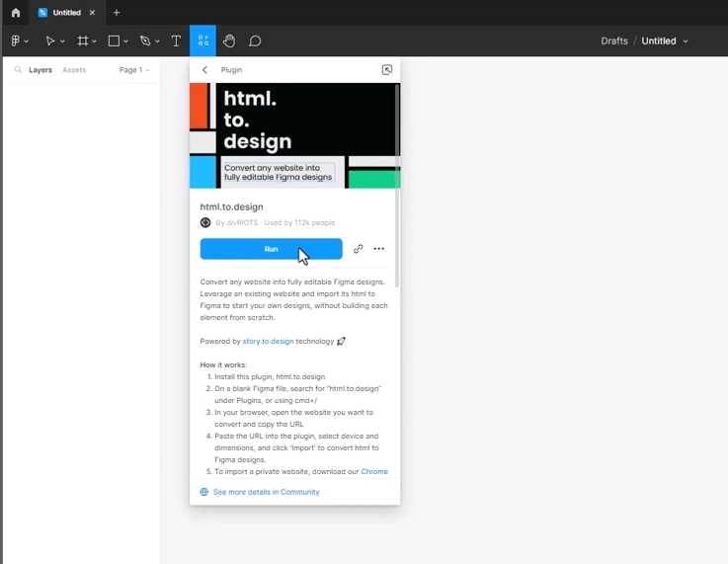Switch to the Assets tab

click(74, 69)
